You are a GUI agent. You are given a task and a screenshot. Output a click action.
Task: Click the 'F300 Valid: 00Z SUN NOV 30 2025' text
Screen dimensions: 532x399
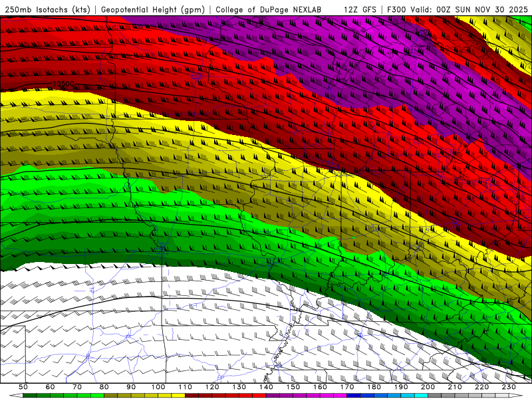pos(457,9)
